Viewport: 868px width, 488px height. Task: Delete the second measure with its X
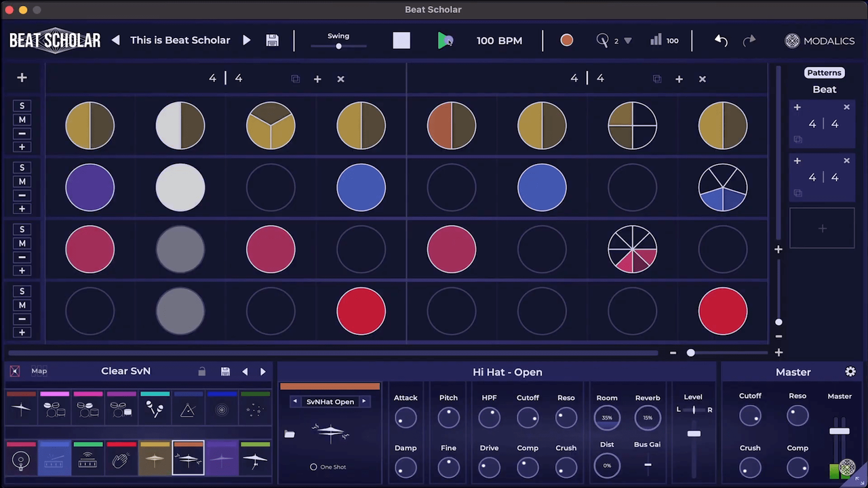coord(703,79)
